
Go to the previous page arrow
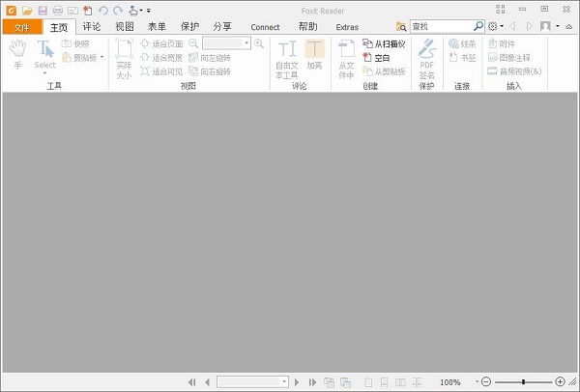point(207,382)
